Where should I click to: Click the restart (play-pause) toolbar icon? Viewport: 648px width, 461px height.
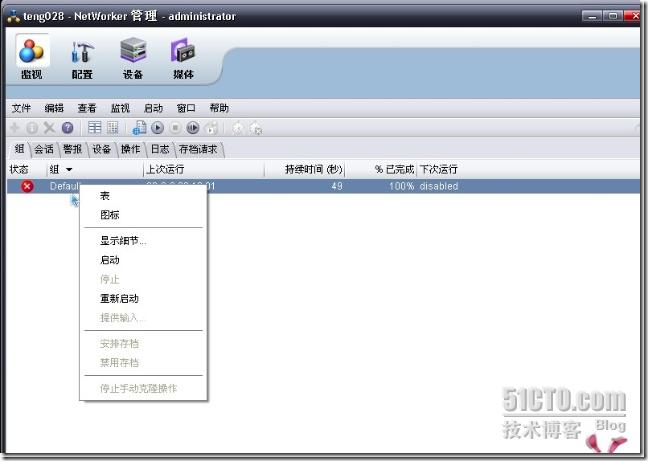click(193, 128)
